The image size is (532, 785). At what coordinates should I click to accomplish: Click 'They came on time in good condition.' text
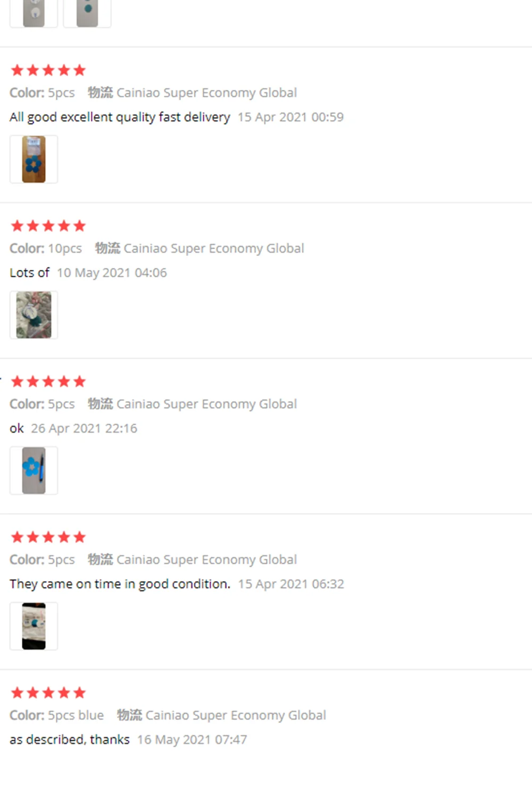coord(120,584)
